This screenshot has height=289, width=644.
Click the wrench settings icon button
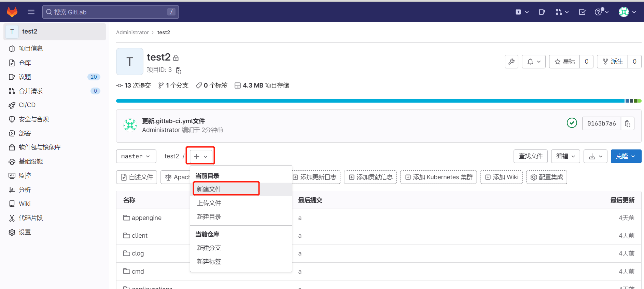point(511,62)
